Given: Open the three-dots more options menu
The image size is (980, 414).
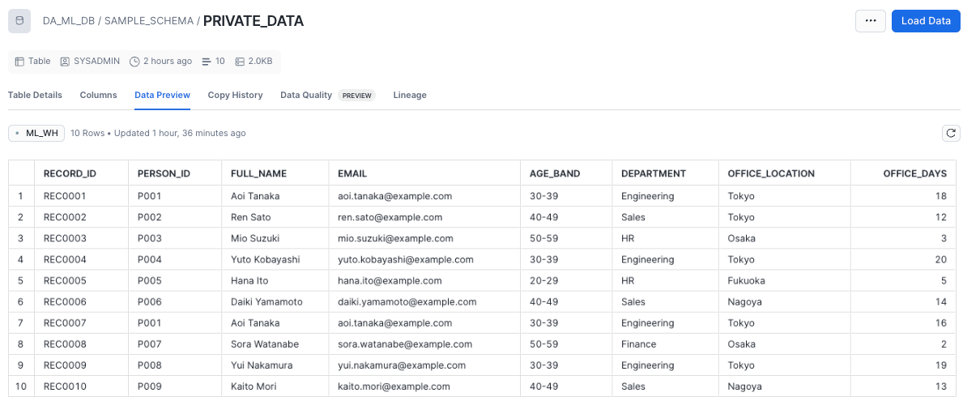Looking at the screenshot, I should tap(870, 21).
